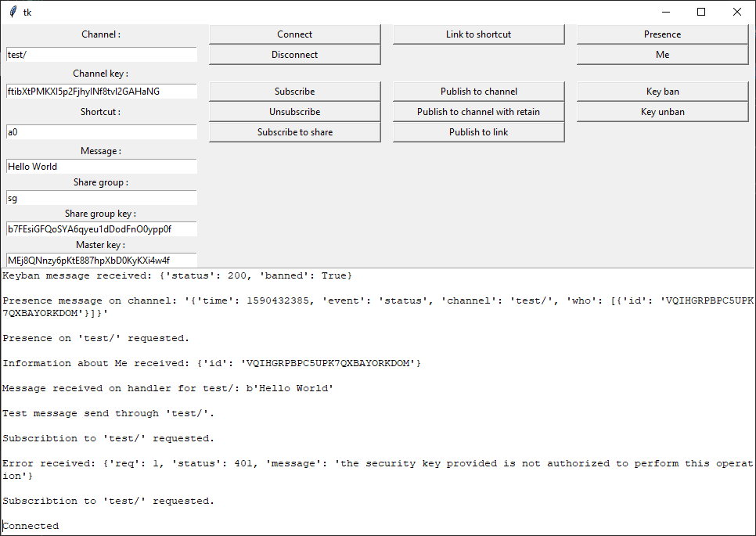756x536 pixels.
Task: Click the Unsubscribe button
Action: [294, 111]
